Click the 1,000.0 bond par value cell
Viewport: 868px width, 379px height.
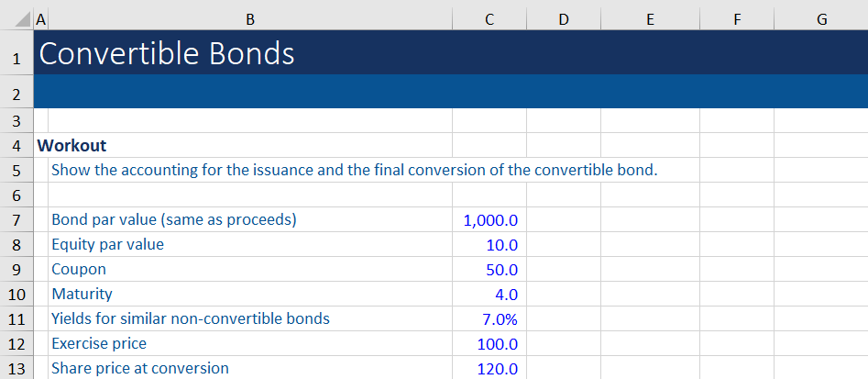(490, 220)
